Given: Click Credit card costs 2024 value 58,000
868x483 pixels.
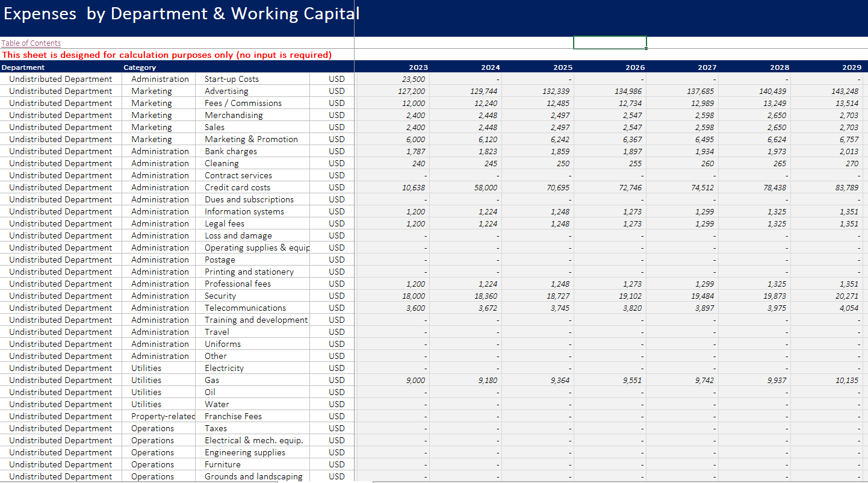Looking at the screenshot, I should (x=485, y=187).
